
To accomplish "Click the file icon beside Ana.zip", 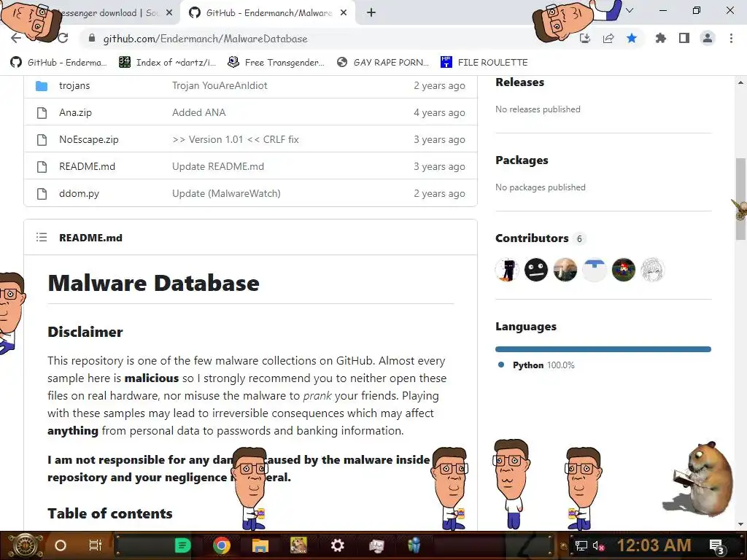I will pyautogui.click(x=42, y=113).
